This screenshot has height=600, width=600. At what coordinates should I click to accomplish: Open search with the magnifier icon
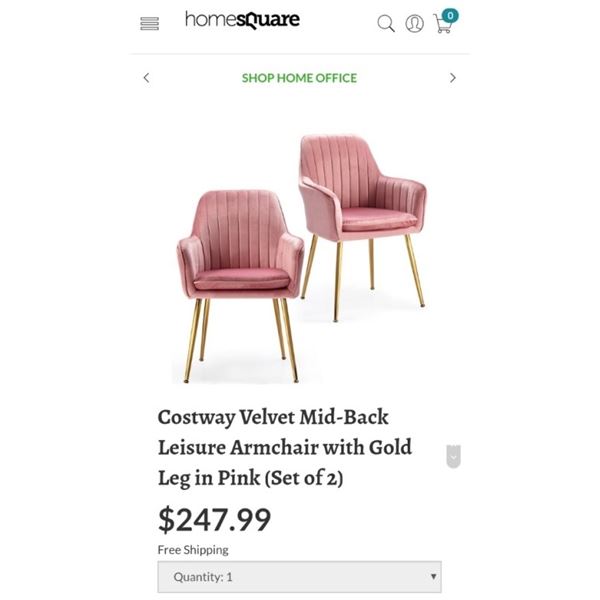click(x=386, y=24)
